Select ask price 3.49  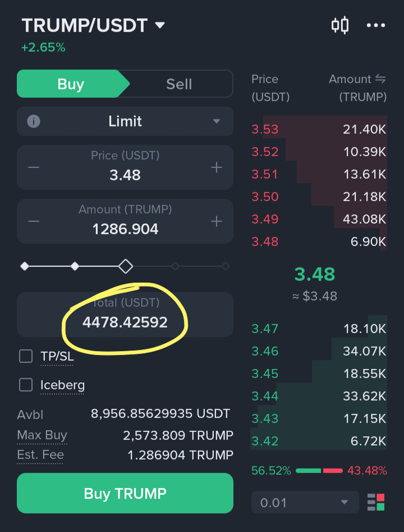tap(265, 219)
